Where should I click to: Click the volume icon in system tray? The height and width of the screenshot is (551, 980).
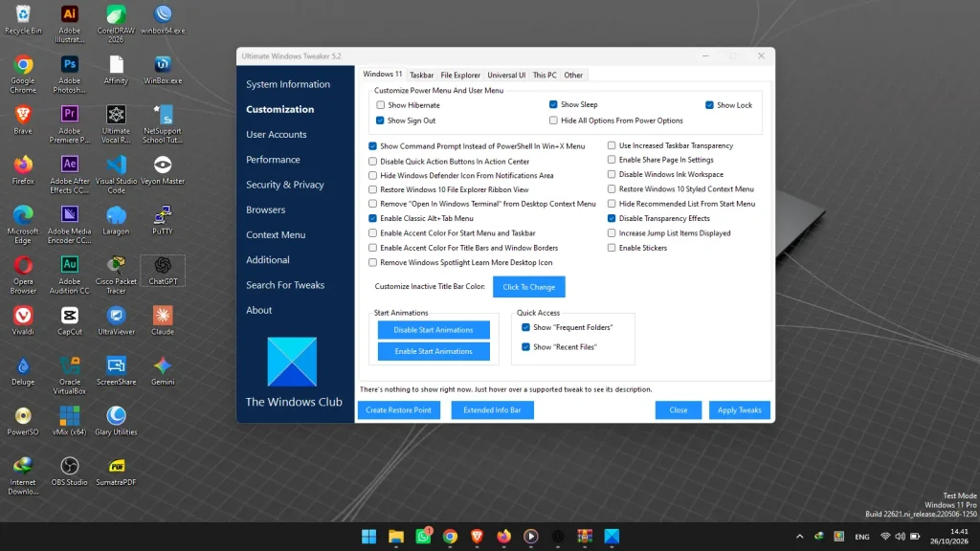click(x=900, y=536)
